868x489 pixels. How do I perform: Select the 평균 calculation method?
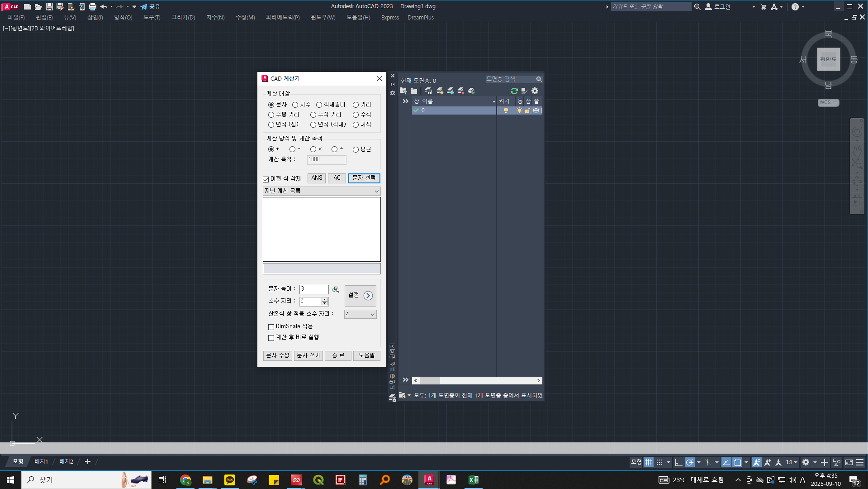(x=362, y=149)
